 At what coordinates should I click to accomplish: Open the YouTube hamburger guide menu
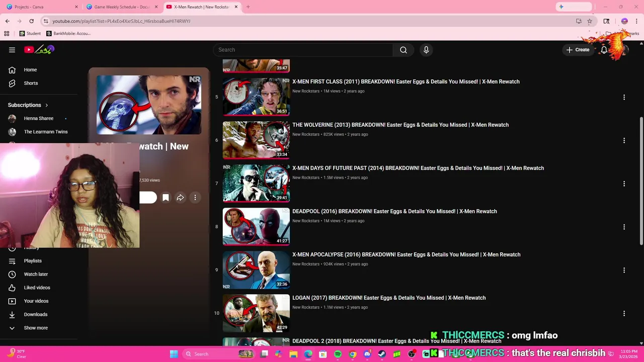12,50
